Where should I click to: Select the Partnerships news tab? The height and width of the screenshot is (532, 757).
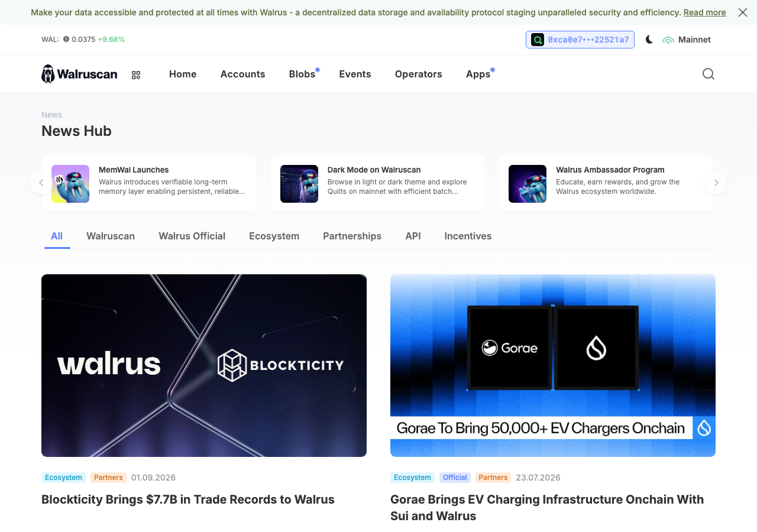[x=352, y=236]
